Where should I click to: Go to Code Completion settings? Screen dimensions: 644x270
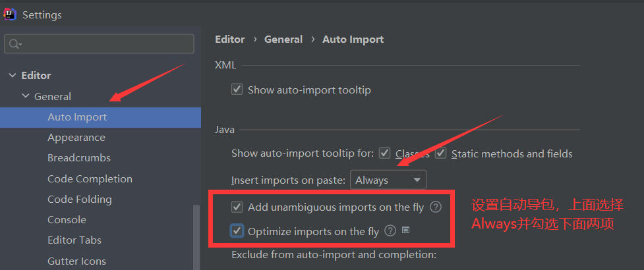(90, 179)
